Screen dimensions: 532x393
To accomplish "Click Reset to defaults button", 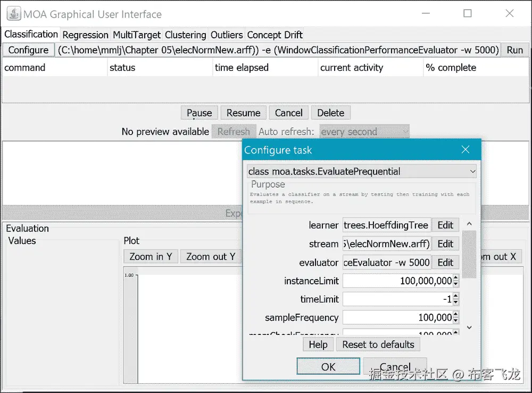I will pyautogui.click(x=378, y=345).
